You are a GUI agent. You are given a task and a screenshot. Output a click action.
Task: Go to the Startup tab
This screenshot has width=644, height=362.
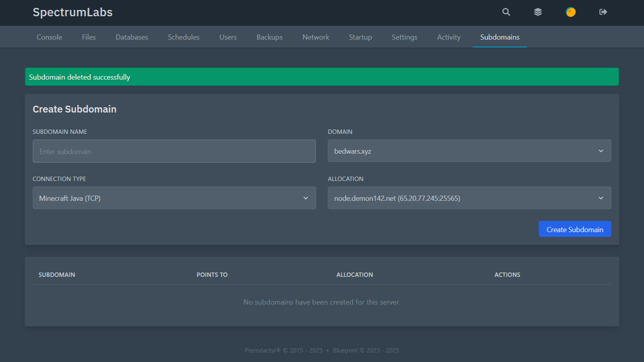pyautogui.click(x=360, y=37)
